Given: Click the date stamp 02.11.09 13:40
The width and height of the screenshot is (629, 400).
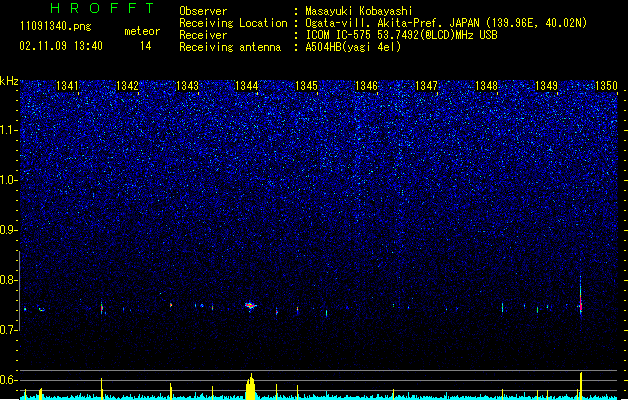Looking at the screenshot, I should (x=61, y=46).
